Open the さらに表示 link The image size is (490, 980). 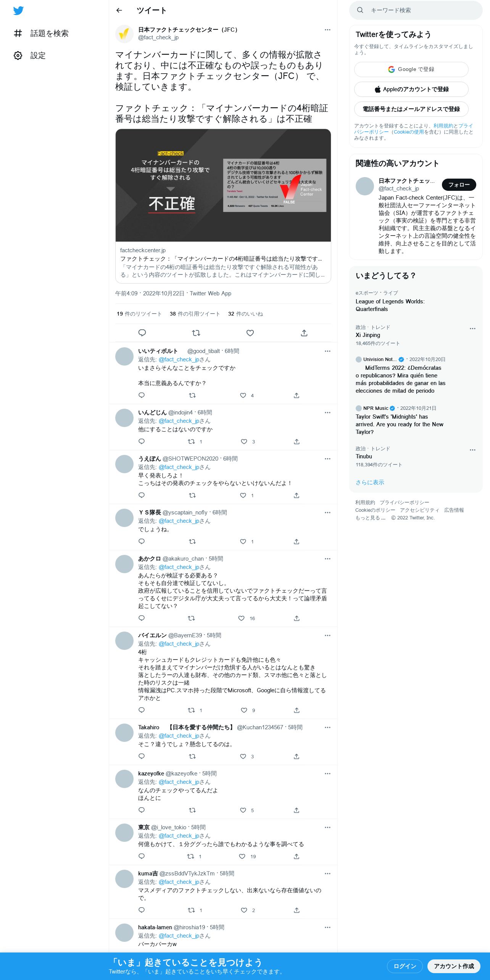[x=370, y=482]
